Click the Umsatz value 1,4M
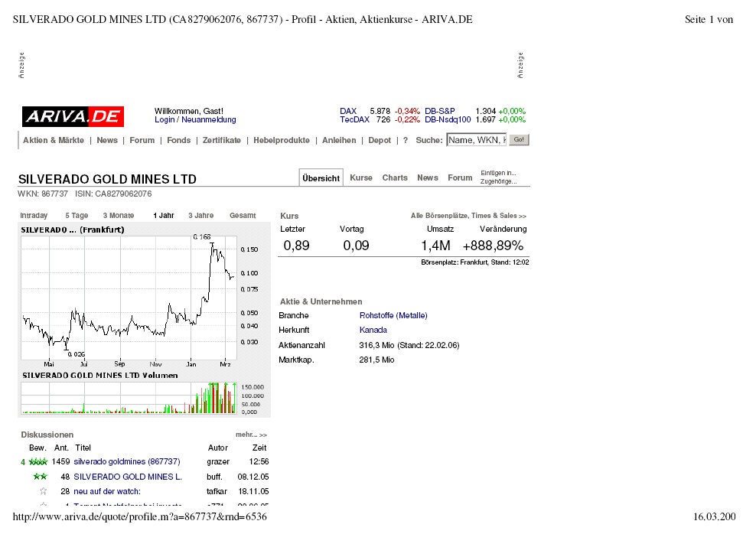 coord(436,246)
